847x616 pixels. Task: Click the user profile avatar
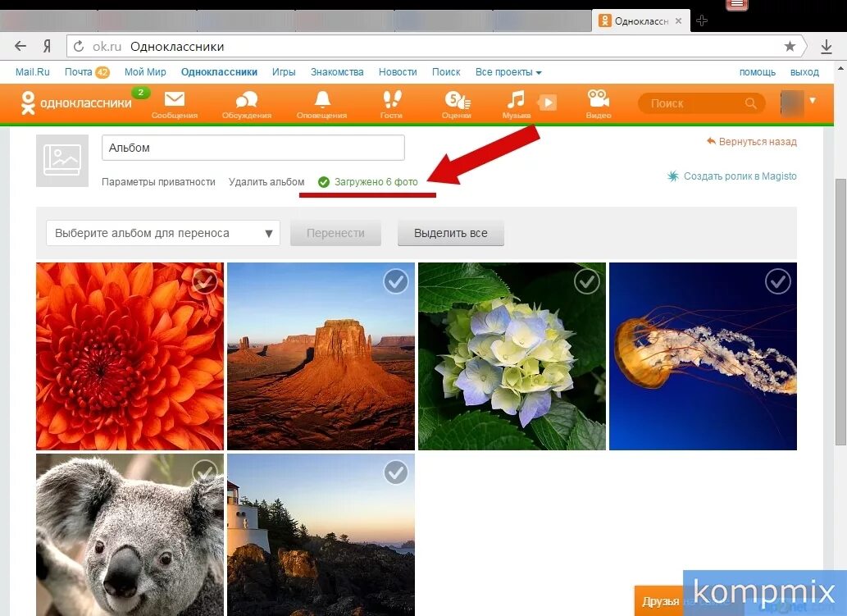[792, 103]
